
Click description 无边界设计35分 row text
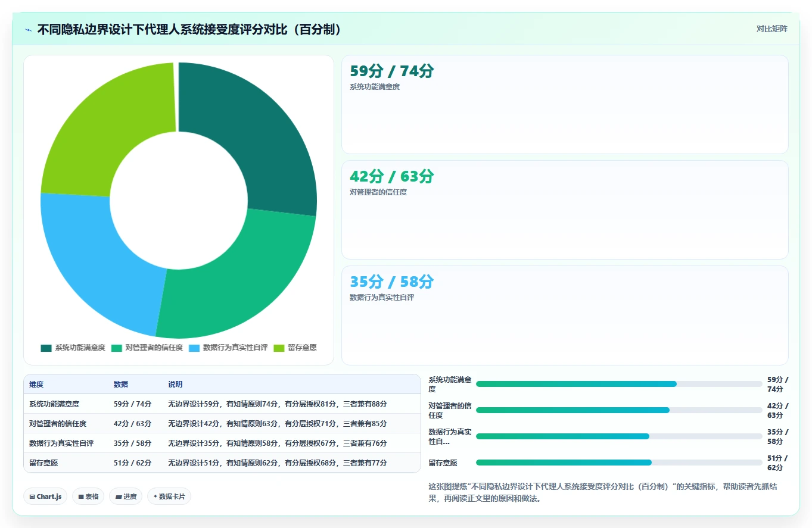(x=278, y=443)
